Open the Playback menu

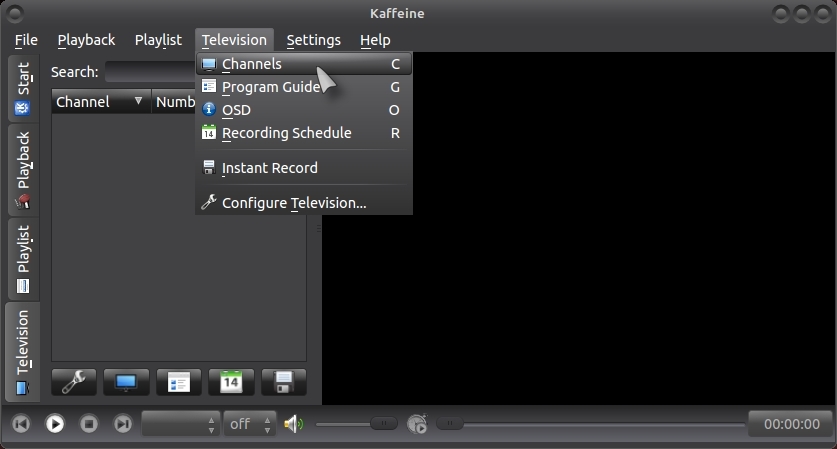click(x=86, y=40)
